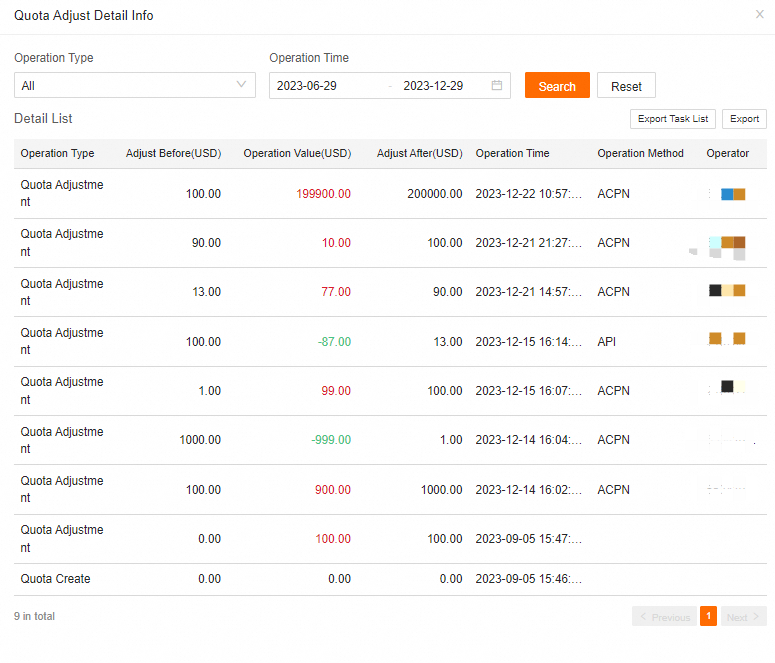Viewport: 775px width, 663px height.
Task: Go to the Previous page
Action: [x=664, y=617]
